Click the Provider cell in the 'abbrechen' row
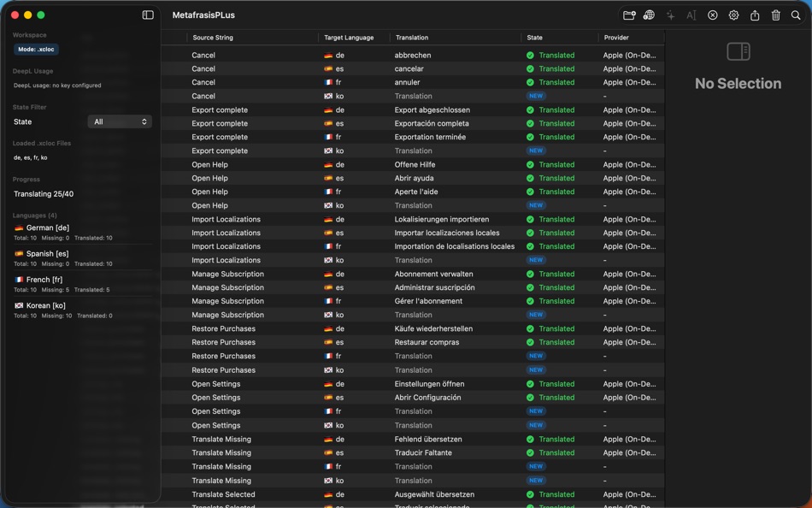 (629, 55)
